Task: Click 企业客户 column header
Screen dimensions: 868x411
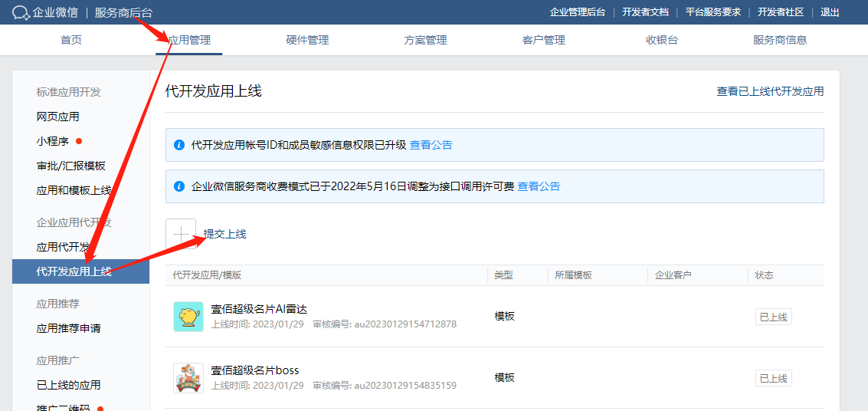Action: click(673, 275)
